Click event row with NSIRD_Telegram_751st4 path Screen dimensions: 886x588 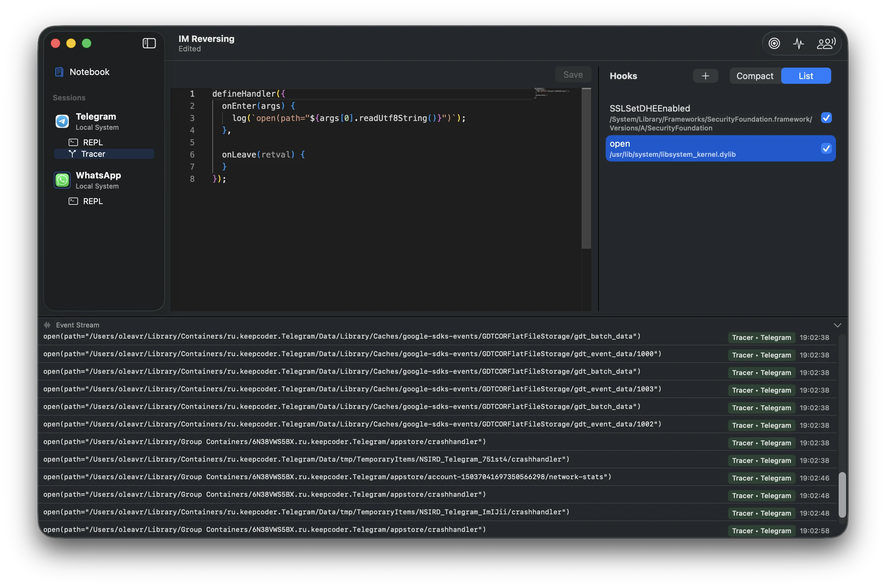(437, 459)
